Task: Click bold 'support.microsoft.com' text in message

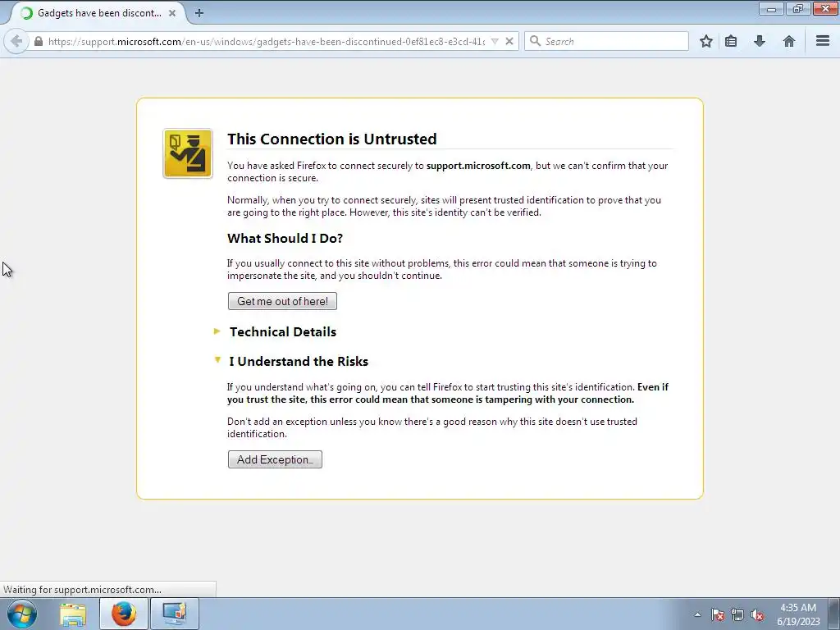Action: tap(478, 166)
